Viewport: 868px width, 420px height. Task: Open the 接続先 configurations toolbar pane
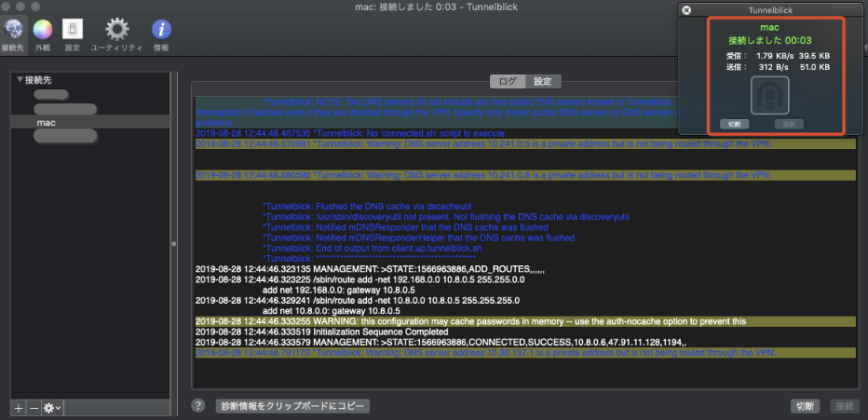tap(13, 35)
